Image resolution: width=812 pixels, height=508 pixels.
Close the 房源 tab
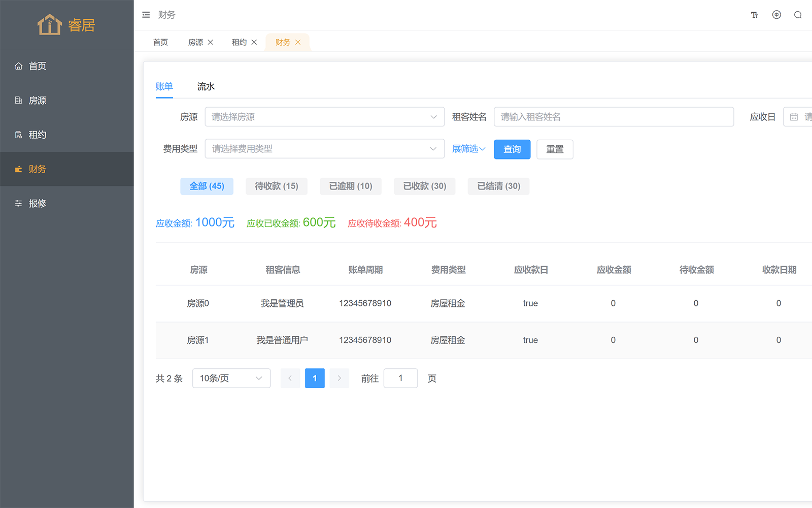tap(211, 42)
